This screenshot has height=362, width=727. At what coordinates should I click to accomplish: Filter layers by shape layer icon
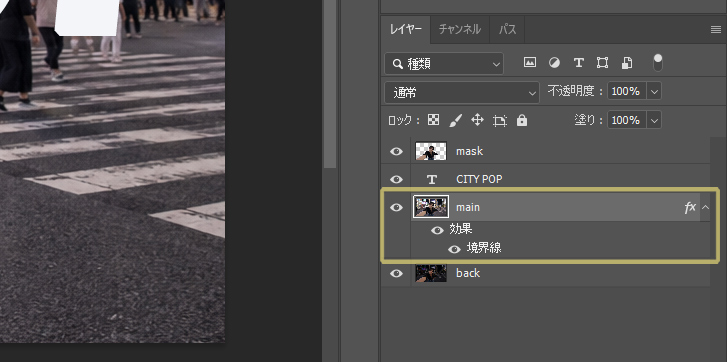click(x=602, y=63)
